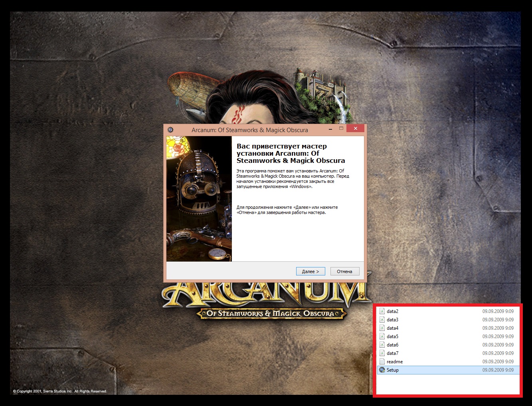Click the file name "Setup" in the list
The height and width of the screenshot is (406, 532).
(393, 370)
